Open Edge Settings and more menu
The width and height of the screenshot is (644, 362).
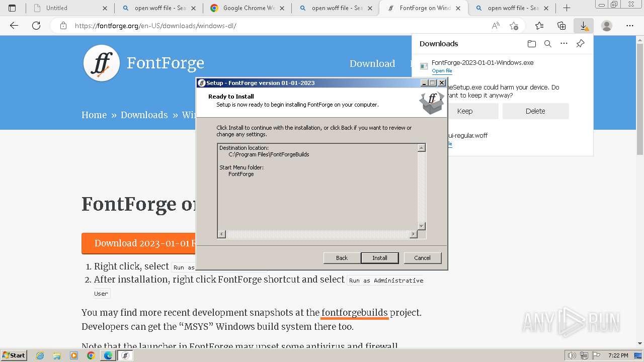[x=630, y=26]
